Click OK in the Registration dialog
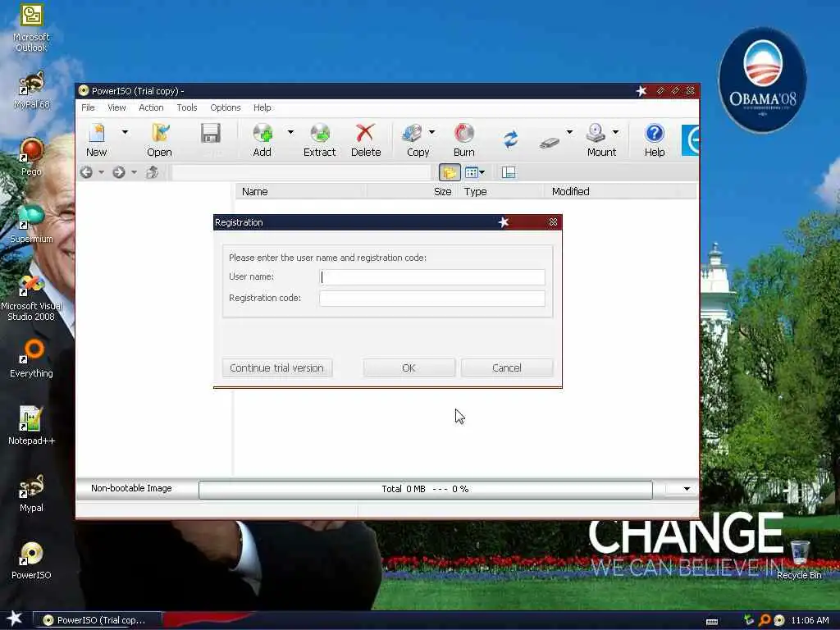The height and width of the screenshot is (630, 840). [x=409, y=368]
